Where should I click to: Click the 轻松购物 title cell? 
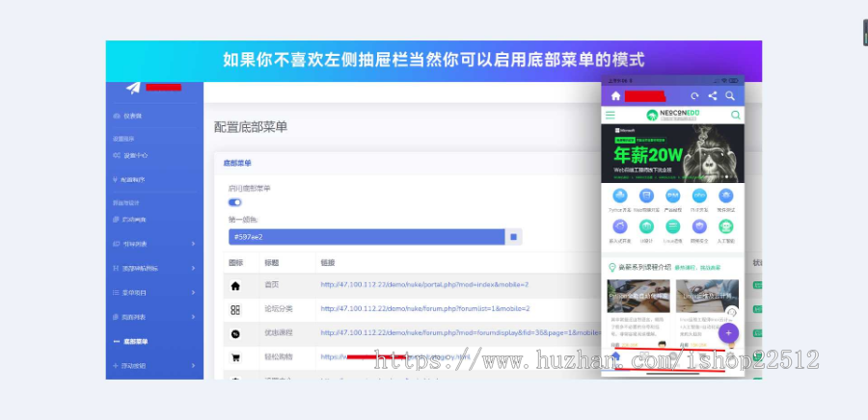tap(279, 356)
